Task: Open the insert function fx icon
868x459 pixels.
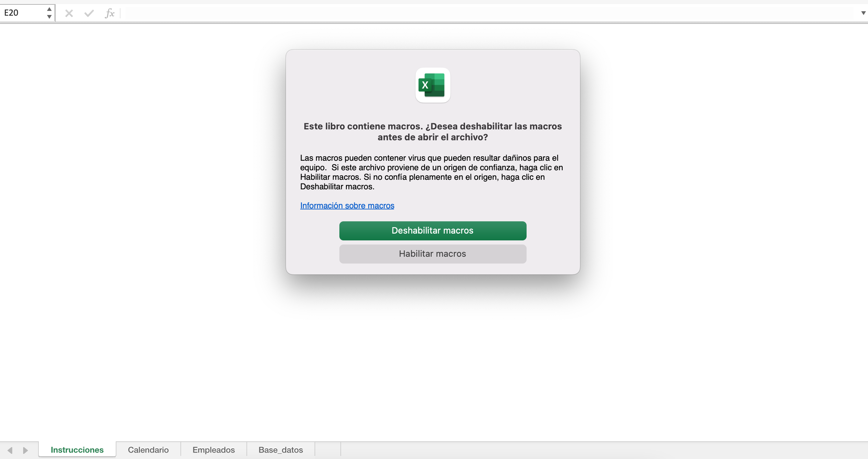Action: (110, 13)
